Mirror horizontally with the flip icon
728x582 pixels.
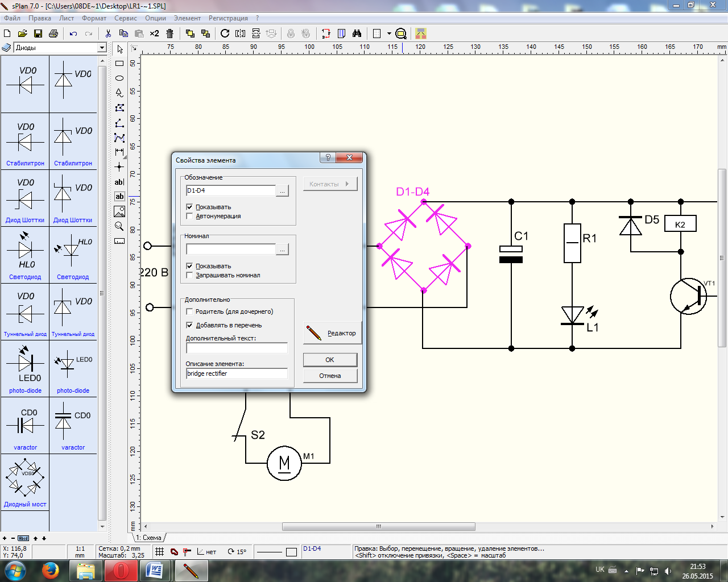[241, 34]
